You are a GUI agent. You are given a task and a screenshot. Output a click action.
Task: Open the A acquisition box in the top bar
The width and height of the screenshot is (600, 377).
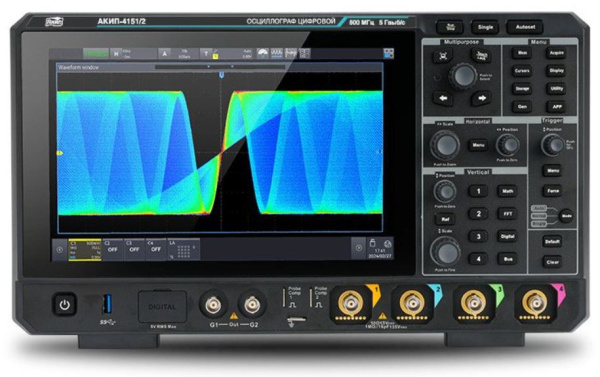[x=179, y=54]
